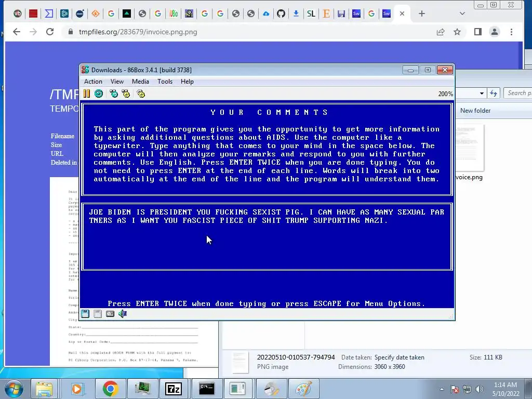Screen dimensions: 532x399
Task: Toggle Chrome side panel
Action: pos(478,32)
